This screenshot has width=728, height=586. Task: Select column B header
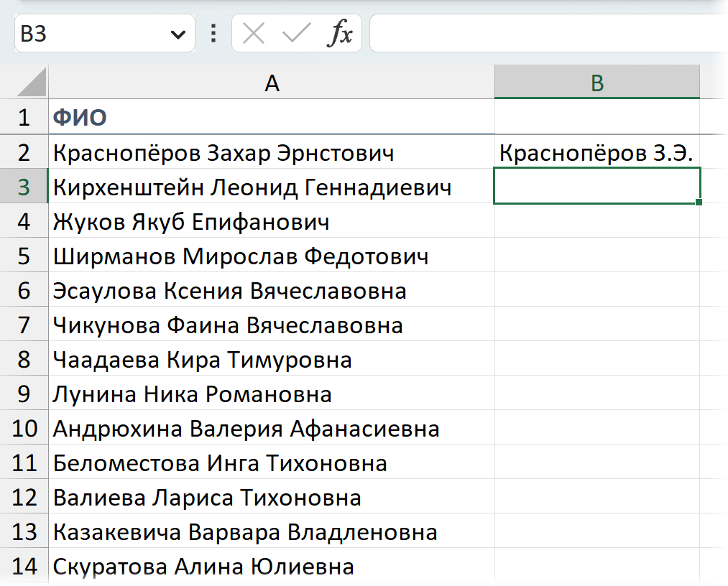597,82
